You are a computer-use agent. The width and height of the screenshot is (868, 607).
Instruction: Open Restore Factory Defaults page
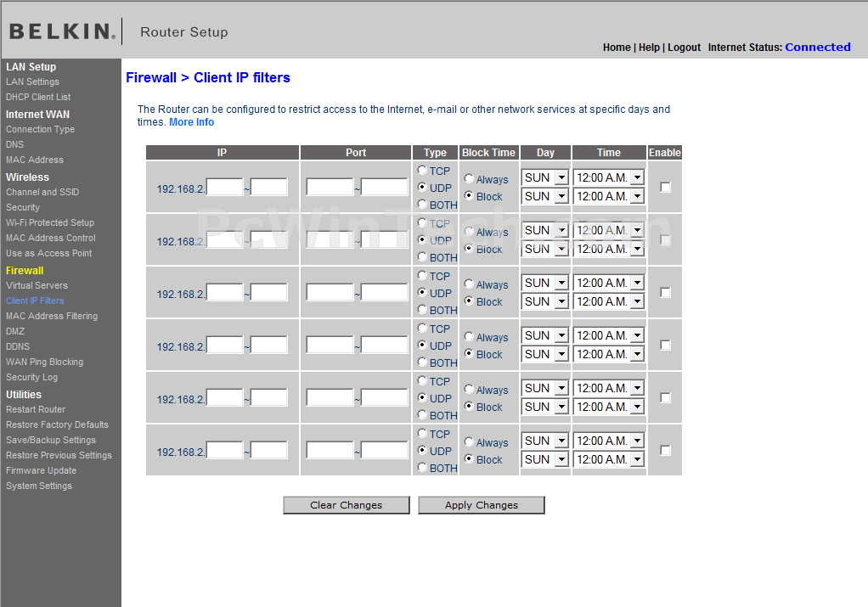[x=57, y=424]
